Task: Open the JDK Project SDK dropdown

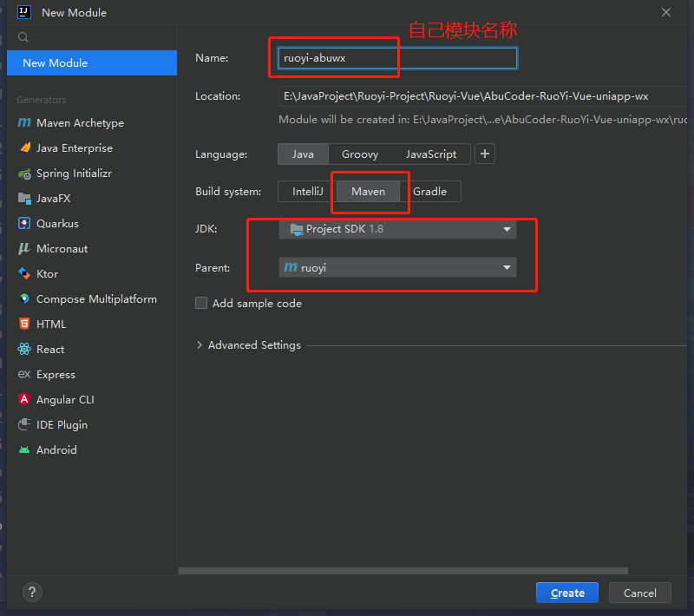Action: tap(397, 229)
